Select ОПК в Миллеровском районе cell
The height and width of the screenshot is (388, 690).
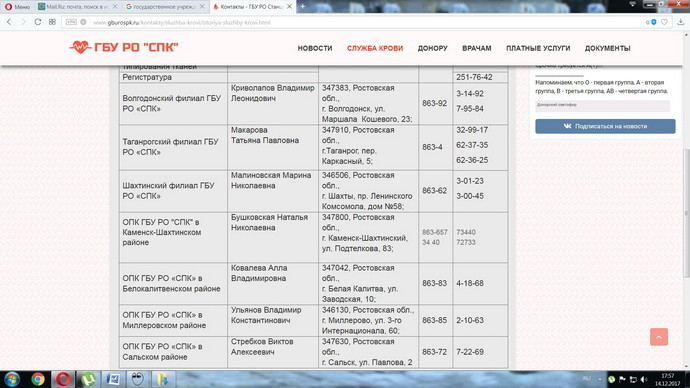pyautogui.click(x=173, y=320)
